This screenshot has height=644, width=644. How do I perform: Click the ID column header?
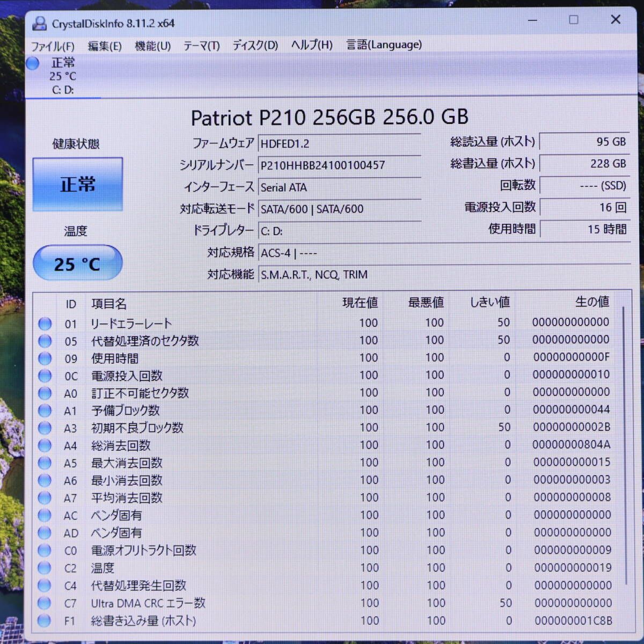71,304
